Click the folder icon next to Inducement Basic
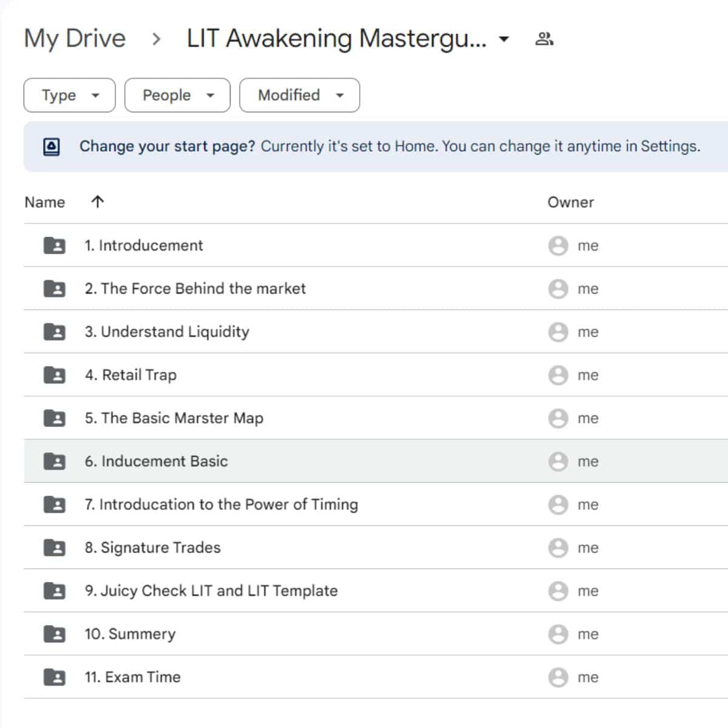The image size is (728, 728). point(55,461)
